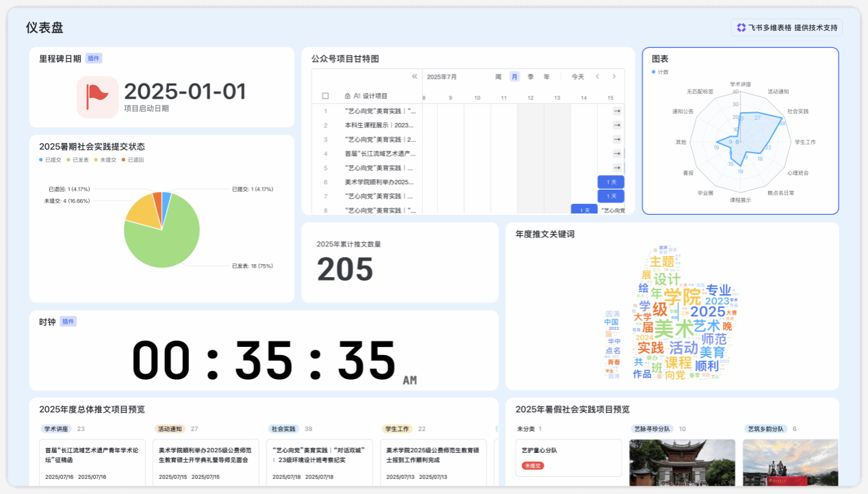Click the jump arrow on Gantt row 3
The height and width of the screenshot is (494, 868).
pos(617,140)
